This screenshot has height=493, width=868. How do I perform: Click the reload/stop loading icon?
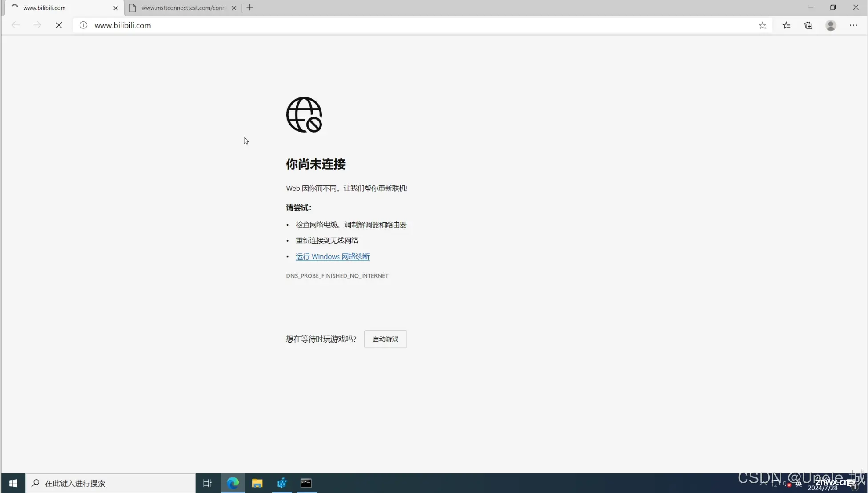point(58,25)
